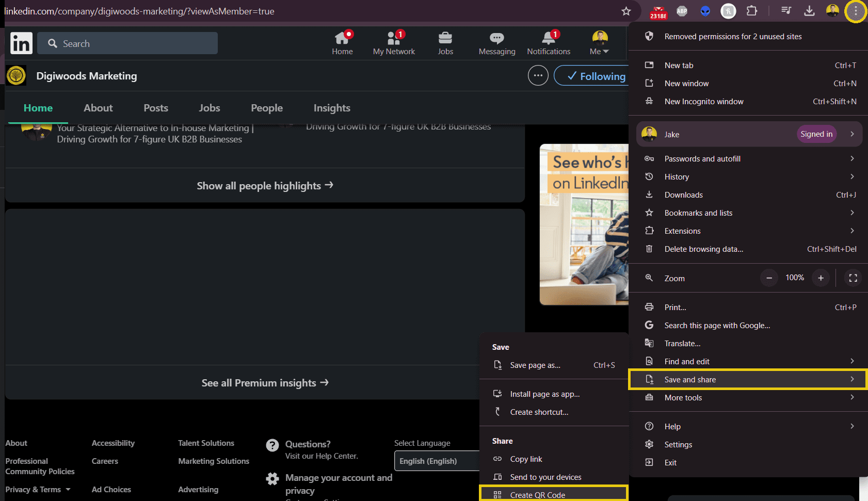Decrease zoom with the minus button
868x501 pixels.
(769, 278)
